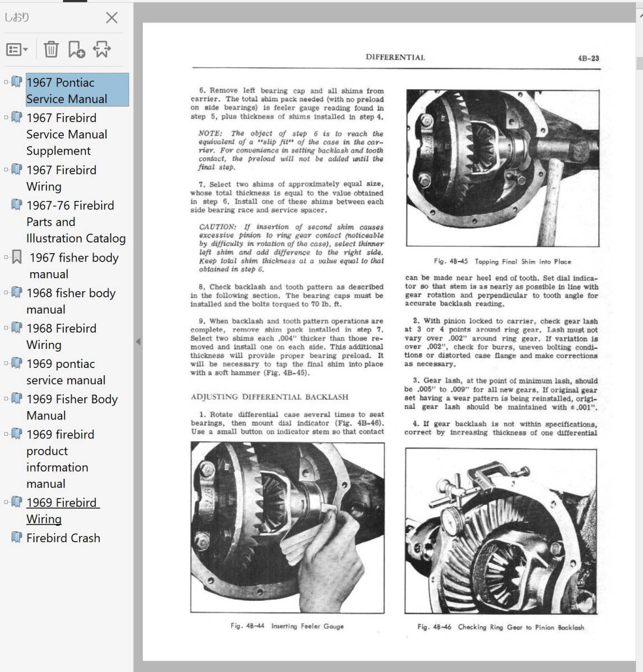
Task: Add a new bookmark
Action: click(76, 49)
